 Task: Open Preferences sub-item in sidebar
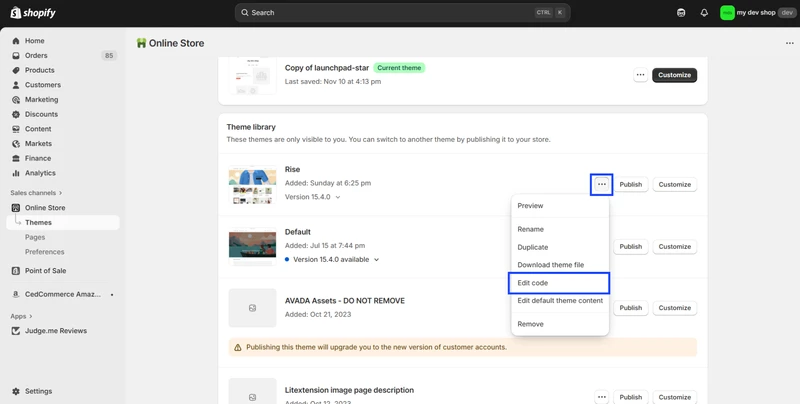[x=44, y=252]
